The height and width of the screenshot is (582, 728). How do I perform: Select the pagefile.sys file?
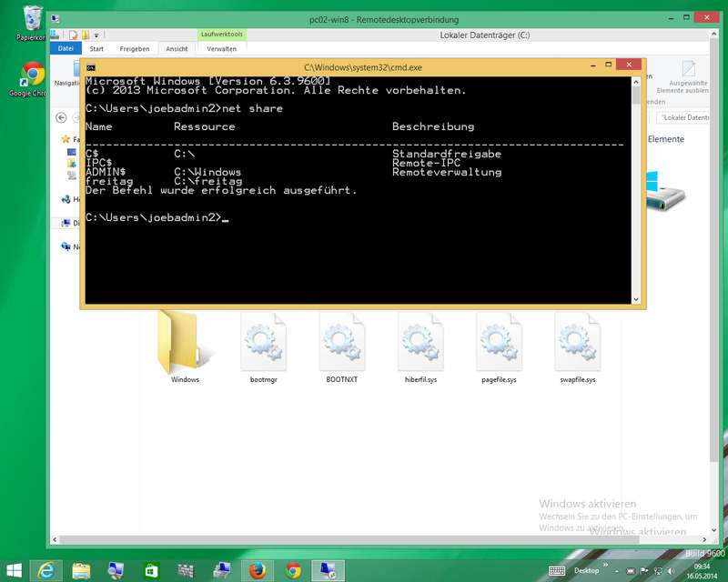click(x=499, y=346)
